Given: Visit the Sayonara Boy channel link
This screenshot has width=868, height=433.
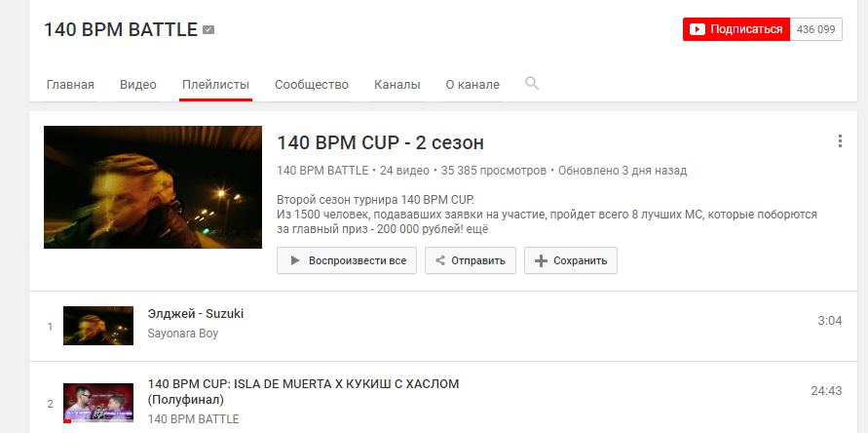Looking at the screenshot, I should click(x=183, y=334).
